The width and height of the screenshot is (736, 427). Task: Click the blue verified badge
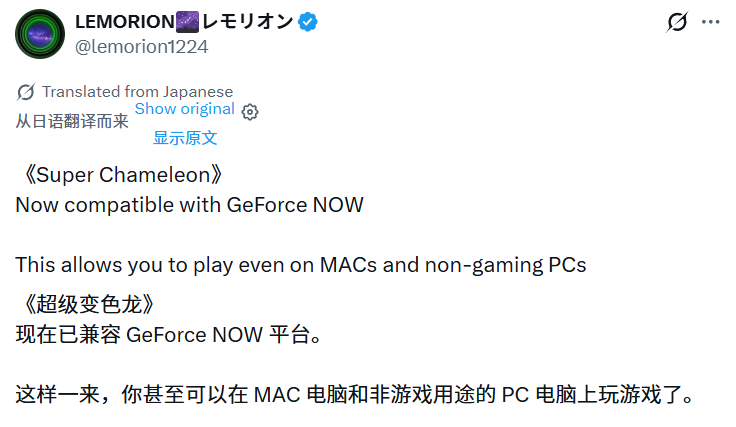(308, 22)
